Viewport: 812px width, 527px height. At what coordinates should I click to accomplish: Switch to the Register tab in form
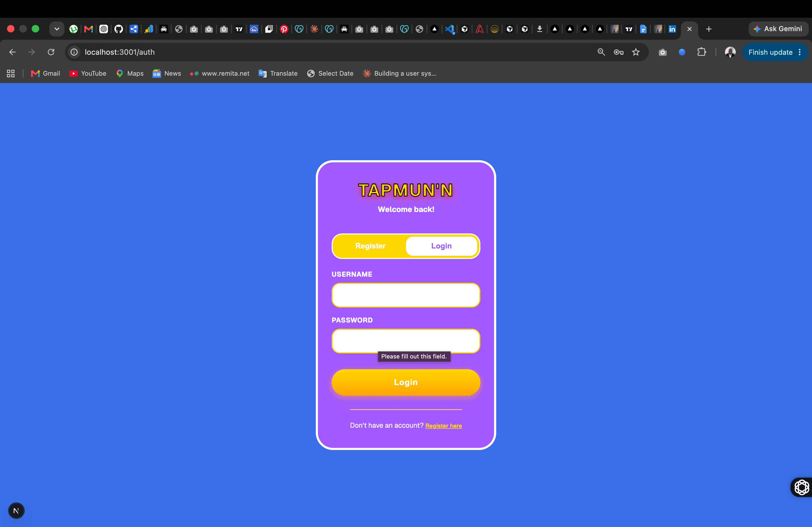(x=370, y=246)
